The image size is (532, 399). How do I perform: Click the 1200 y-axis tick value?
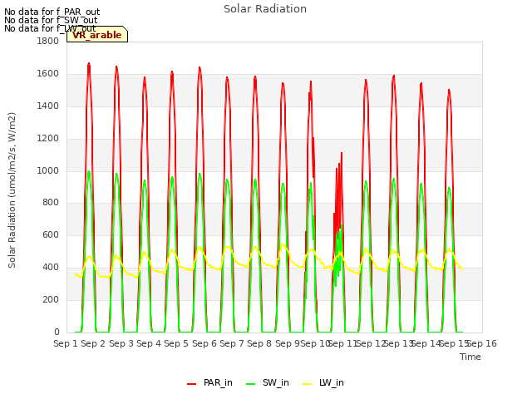click(x=48, y=138)
